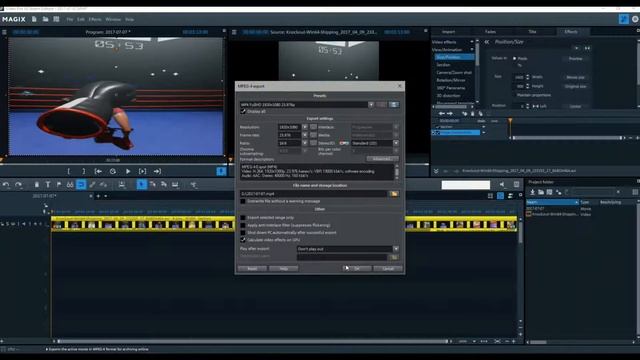This screenshot has width=640, height=360.
Task: Select the Pixels radio button in the effects panel
Action: 514,58
